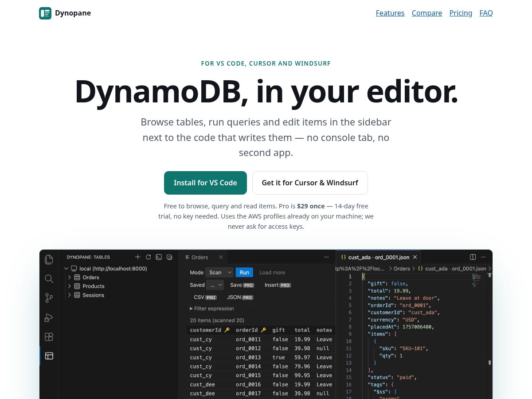
Task: Expand the Filter expression section
Action: coord(212,309)
